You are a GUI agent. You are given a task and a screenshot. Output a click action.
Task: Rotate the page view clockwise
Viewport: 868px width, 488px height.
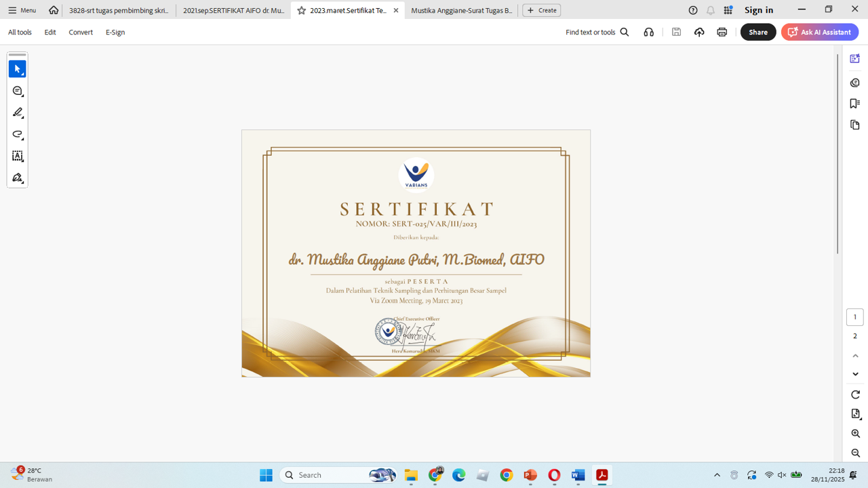pyautogui.click(x=855, y=395)
